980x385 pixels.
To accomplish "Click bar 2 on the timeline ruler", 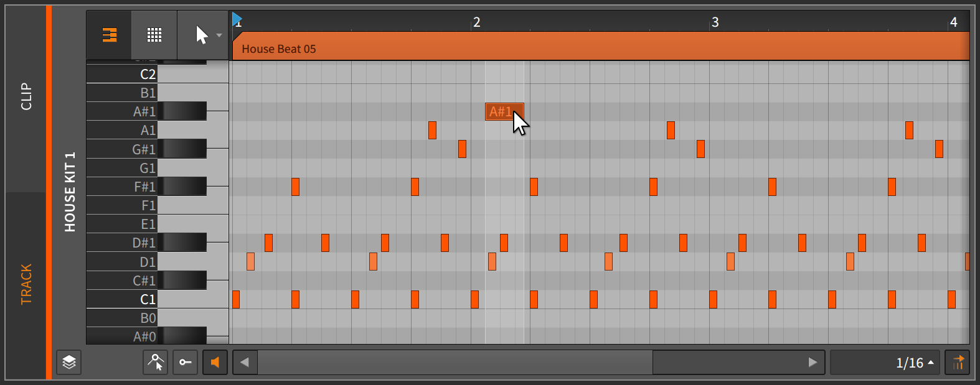I will click(x=476, y=22).
